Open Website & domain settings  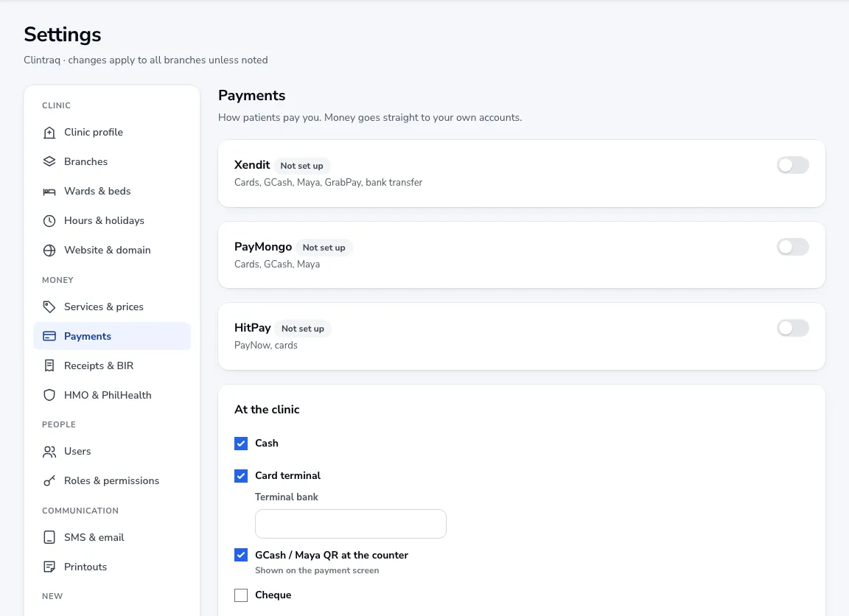click(112, 250)
